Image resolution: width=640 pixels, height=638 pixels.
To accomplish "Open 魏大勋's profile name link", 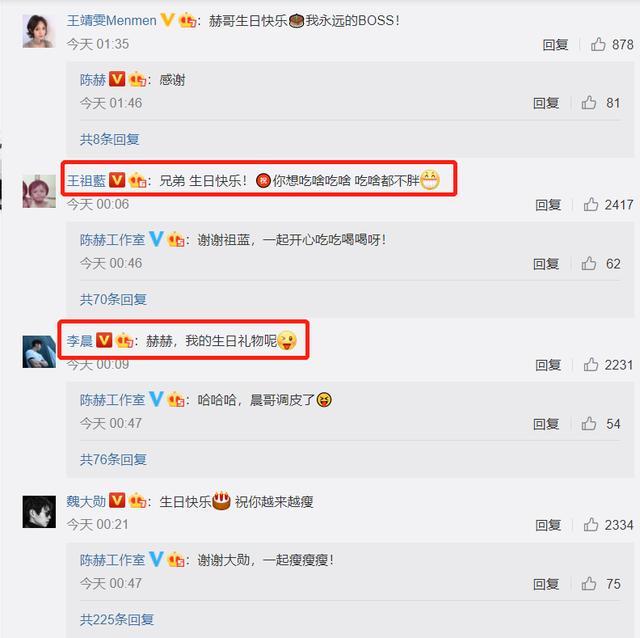I will click(x=86, y=501).
